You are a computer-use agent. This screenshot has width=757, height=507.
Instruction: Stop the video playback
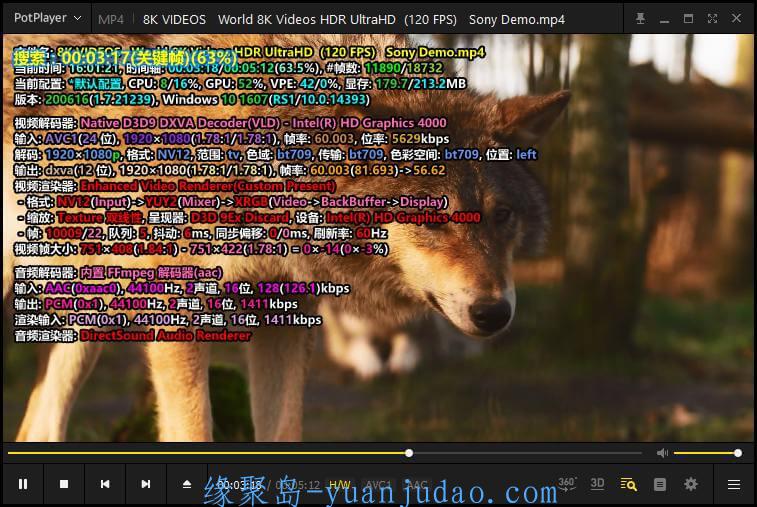pos(64,484)
